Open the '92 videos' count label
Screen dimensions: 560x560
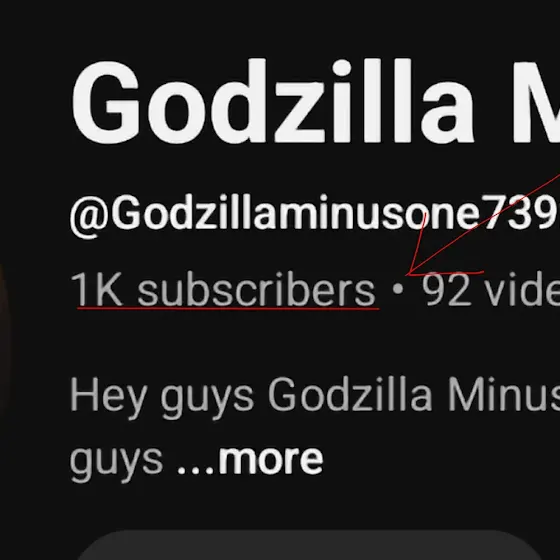tap(491, 289)
